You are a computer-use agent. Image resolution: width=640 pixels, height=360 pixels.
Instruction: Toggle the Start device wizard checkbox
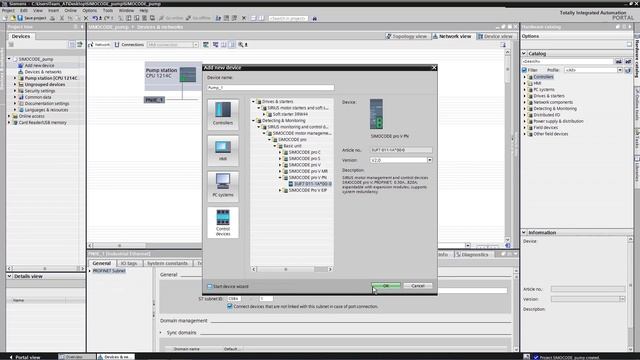(x=210, y=287)
